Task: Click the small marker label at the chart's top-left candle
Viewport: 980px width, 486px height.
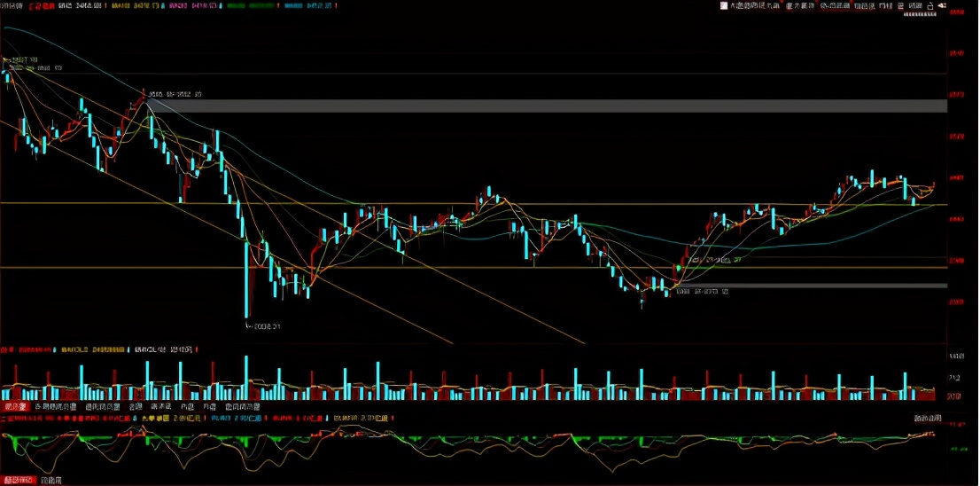Action: coord(19,59)
